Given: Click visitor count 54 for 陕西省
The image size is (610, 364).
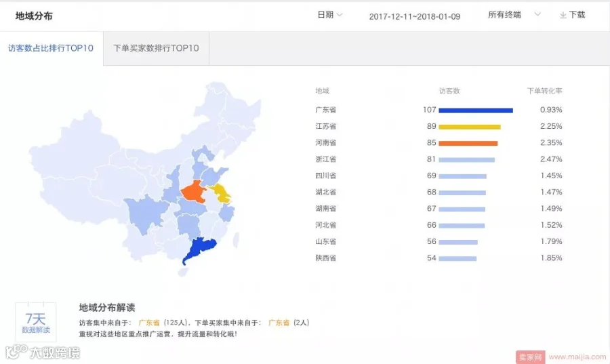Looking at the screenshot, I should click(x=432, y=258).
